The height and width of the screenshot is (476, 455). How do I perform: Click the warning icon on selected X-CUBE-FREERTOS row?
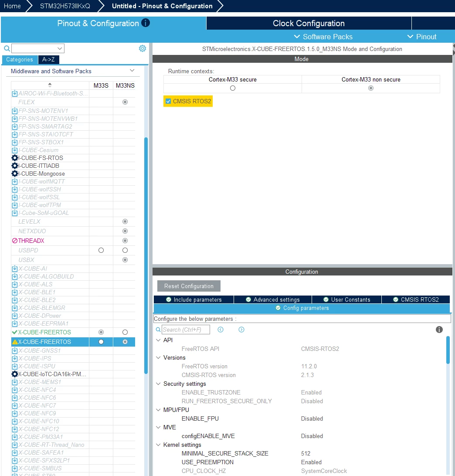coord(14,342)
